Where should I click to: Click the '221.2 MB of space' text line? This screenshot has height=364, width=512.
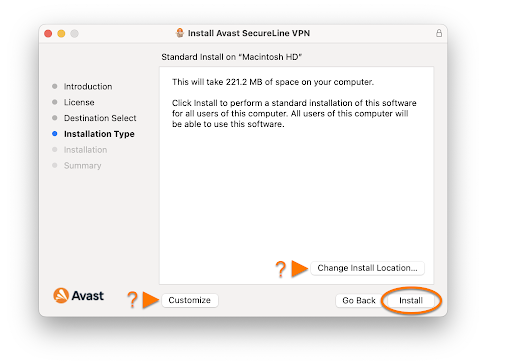coord(273,82)
